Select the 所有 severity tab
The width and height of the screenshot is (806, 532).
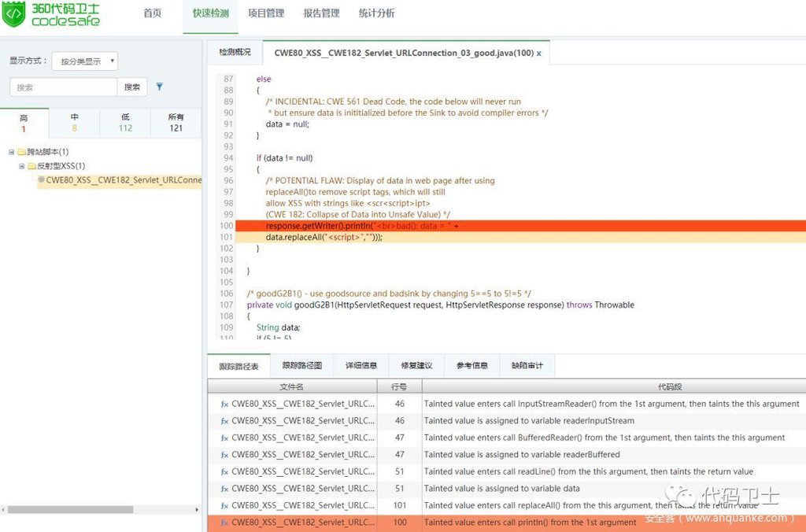[x=176, y=123]
